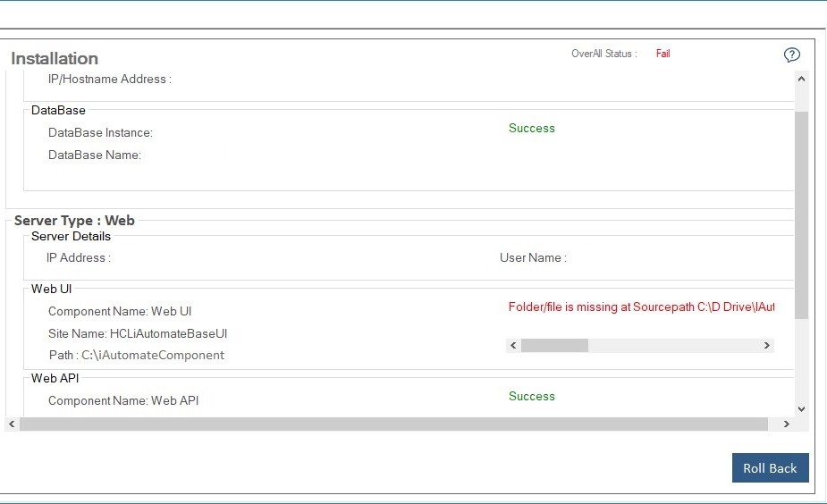This screenshot has height=504, width=827.
Task: Click right arrow of bottom horizontal scrollbar
Action: (787, 424)
